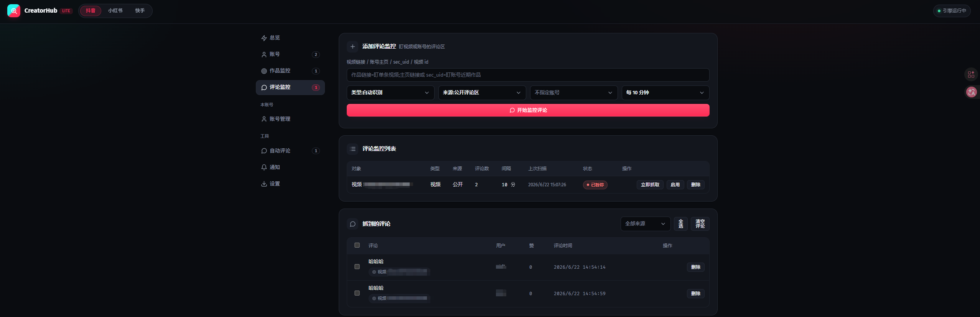The image size is (980, 317).
Task: Click the timestamp 2026/6/22 15:07:26
Action: [547, 185]
